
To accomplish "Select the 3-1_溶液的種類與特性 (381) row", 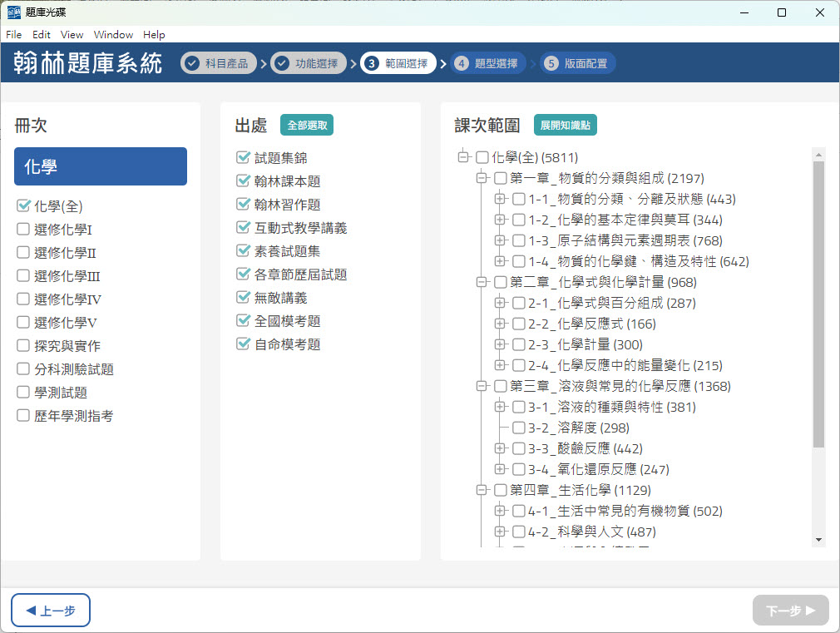I will (612, 407).
